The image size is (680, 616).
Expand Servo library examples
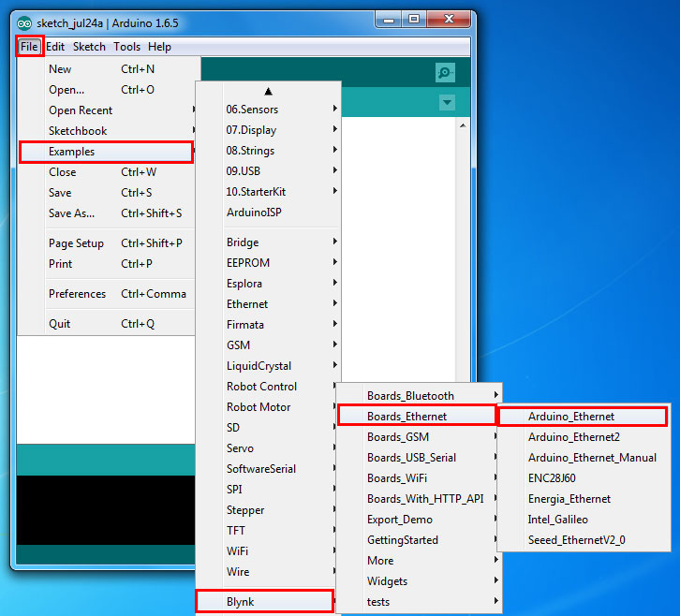coord(267,448)
